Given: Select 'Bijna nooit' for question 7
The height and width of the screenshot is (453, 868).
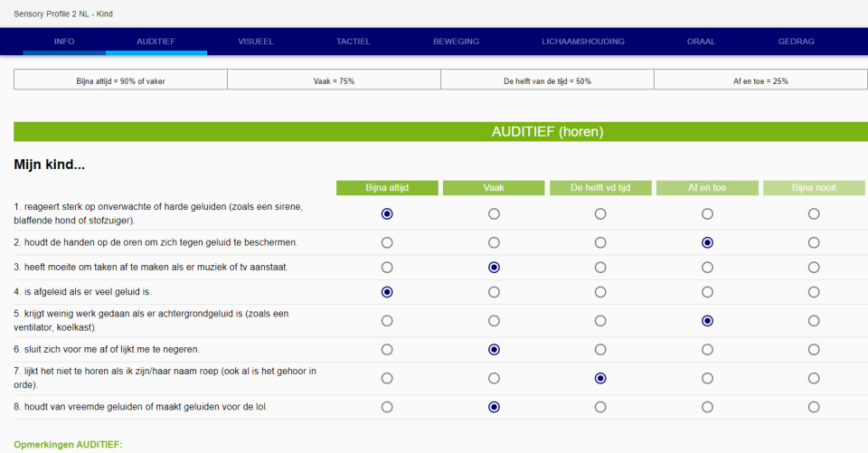Looking at the screenshot, I should pos(814,378).
